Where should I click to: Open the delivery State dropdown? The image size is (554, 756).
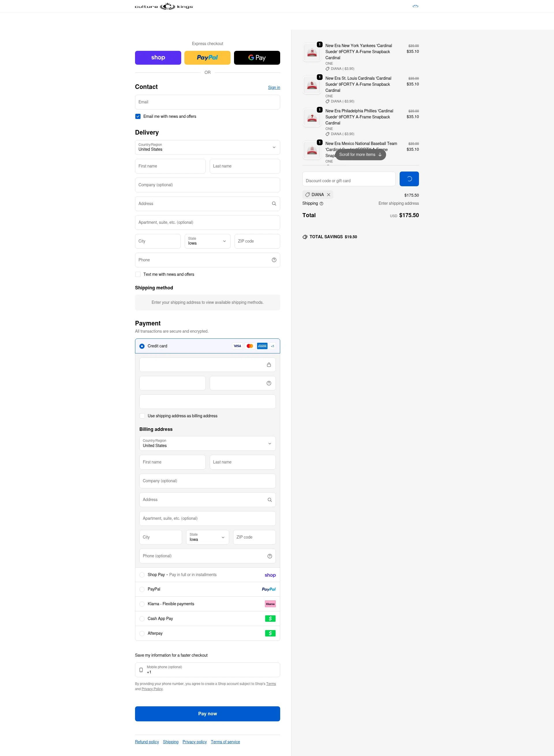click(207, 241)
